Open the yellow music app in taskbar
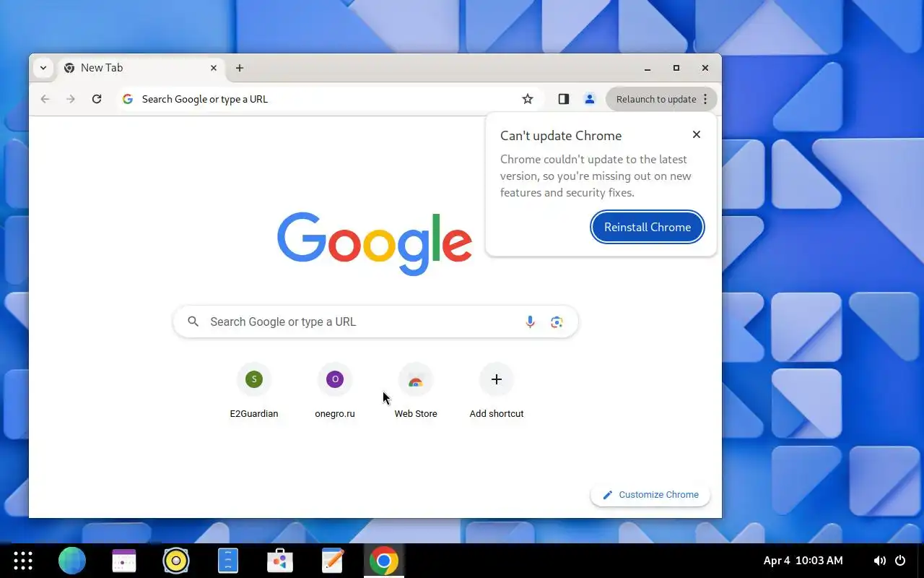The height and width of the screenshot is (578, 924). click(176, 561)
